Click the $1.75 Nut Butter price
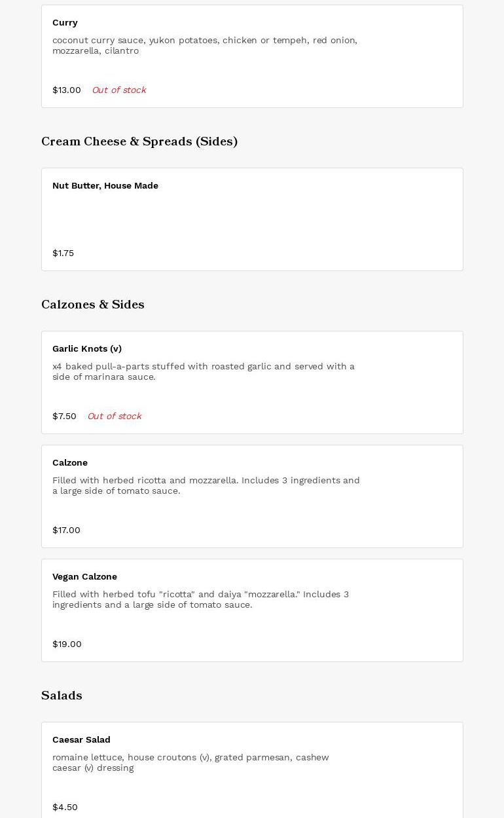Viewport: 504px width, 818px height. click(x=63, y=253)
